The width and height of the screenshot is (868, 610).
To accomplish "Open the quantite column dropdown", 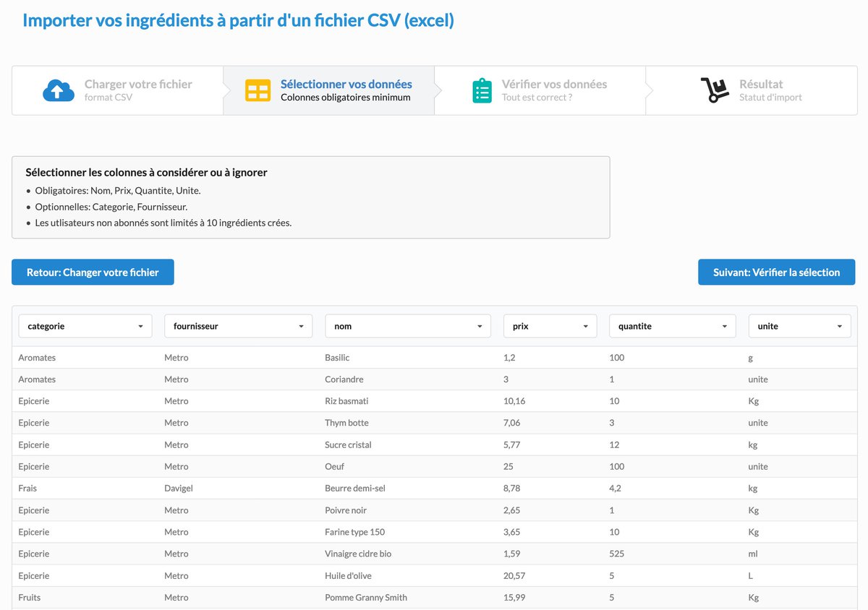I will (x=726, y=326).
